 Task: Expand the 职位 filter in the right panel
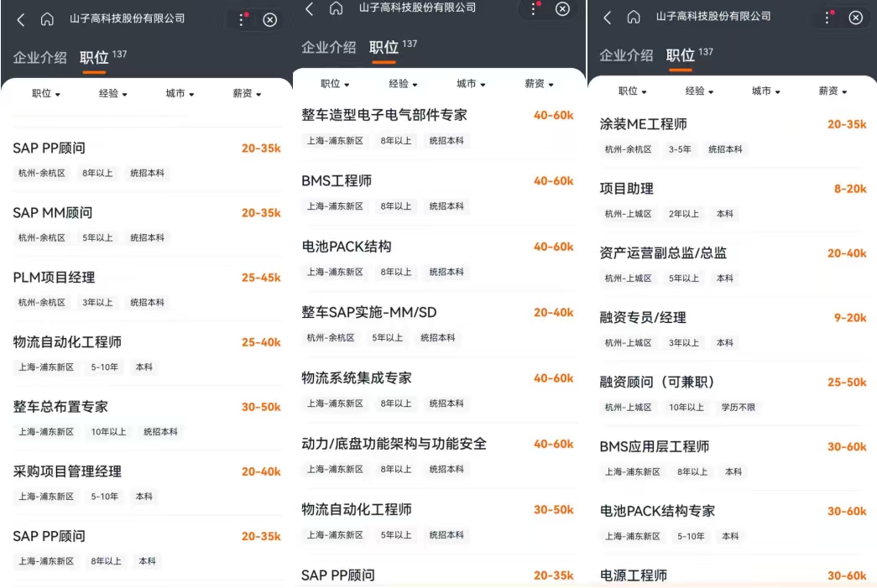click(633, 91)
